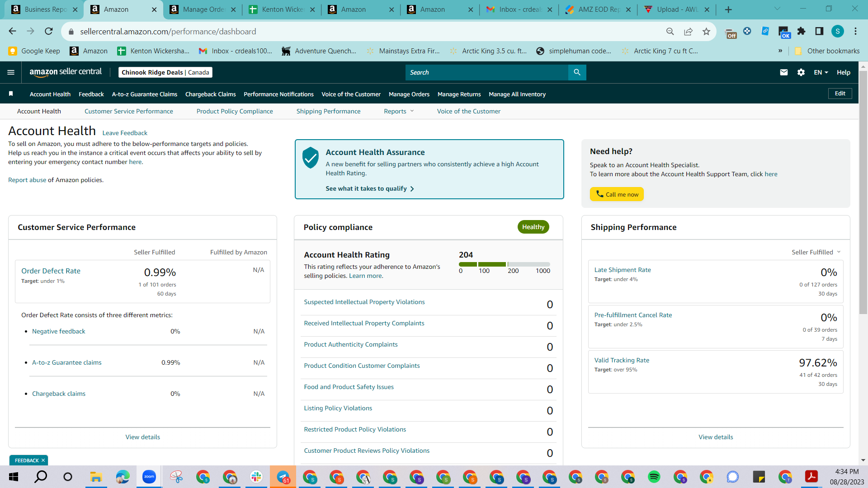This screenshot has height=488, width=868.
Task: Open the Shipping Performance sub-navigation tab
Action: point(329,111)
